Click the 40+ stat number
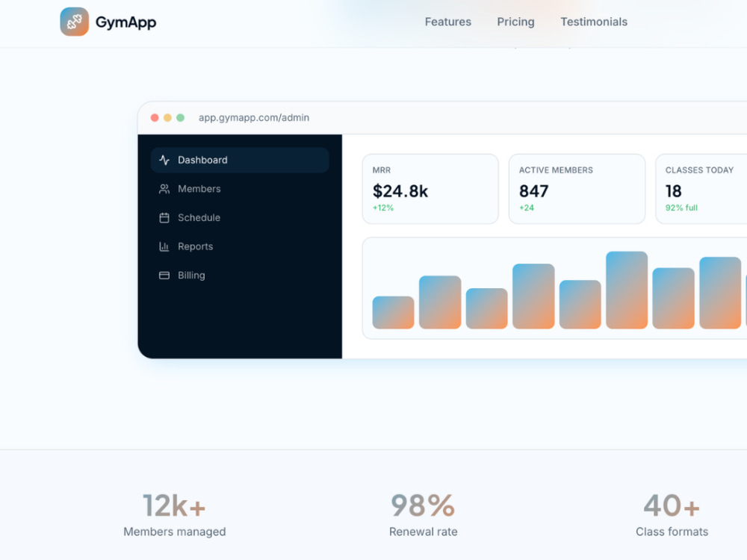 click(x=672, y=505)
